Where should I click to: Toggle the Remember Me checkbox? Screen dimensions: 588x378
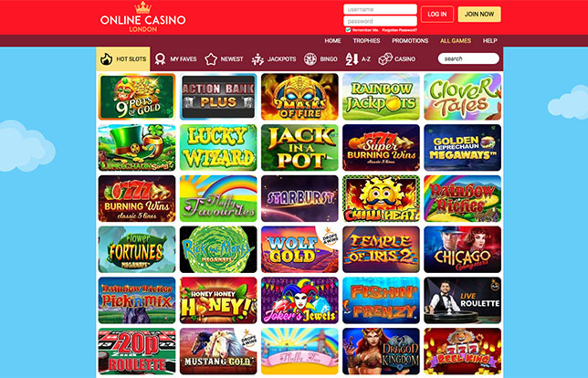pos(348,30)
